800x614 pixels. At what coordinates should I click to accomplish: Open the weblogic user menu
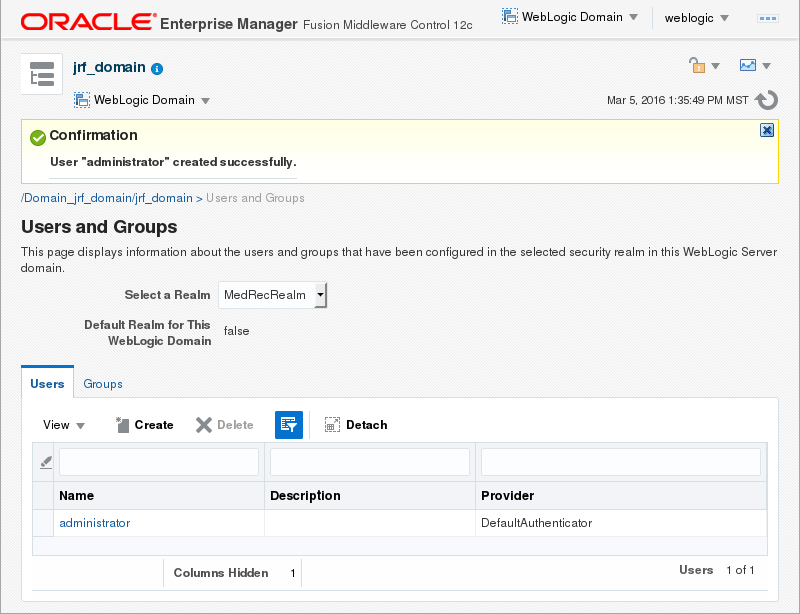pos(696,18)
